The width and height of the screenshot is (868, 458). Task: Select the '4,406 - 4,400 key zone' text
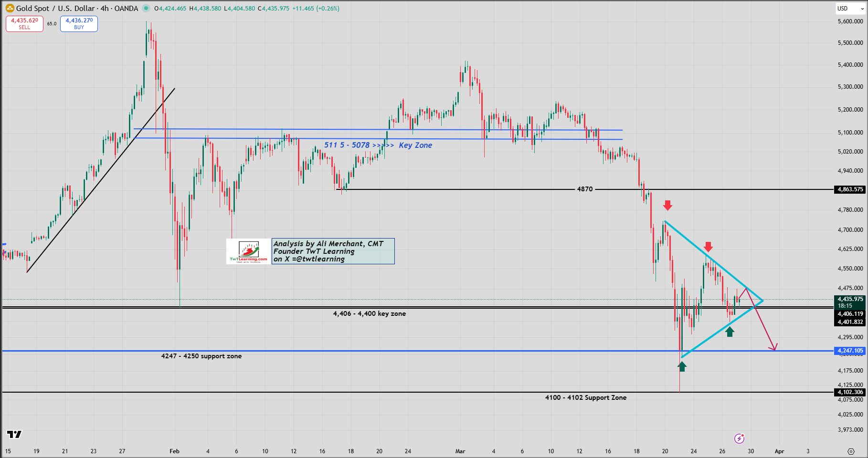pos(370,313)
